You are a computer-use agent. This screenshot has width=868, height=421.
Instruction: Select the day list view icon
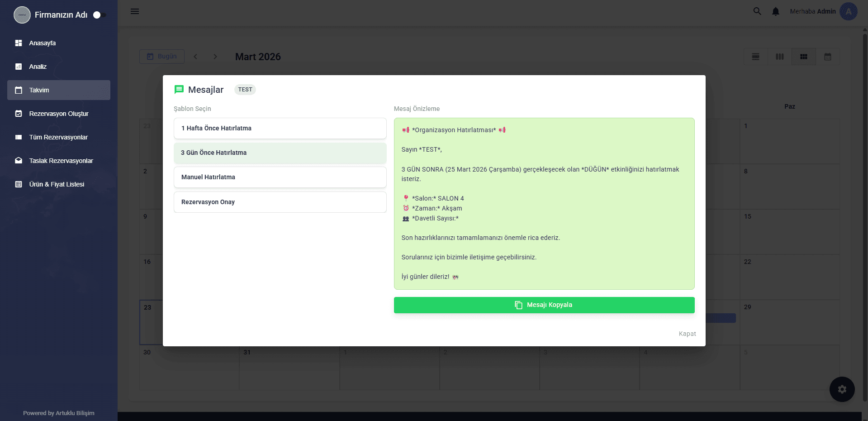pos(756,57)
